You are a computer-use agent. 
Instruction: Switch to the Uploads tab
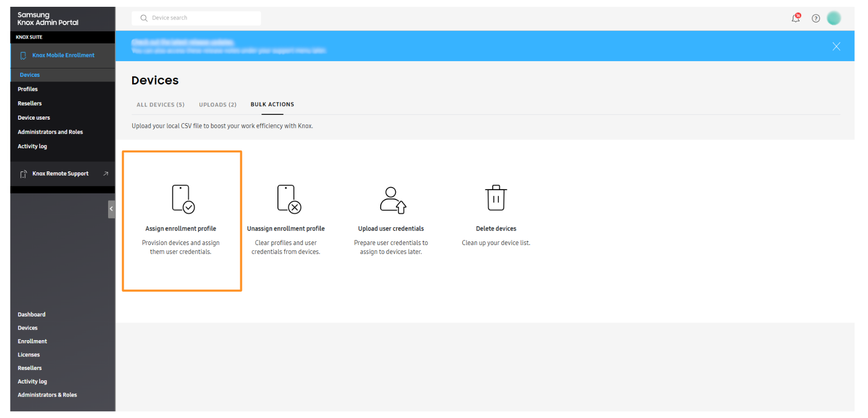(x=217, y=104)
